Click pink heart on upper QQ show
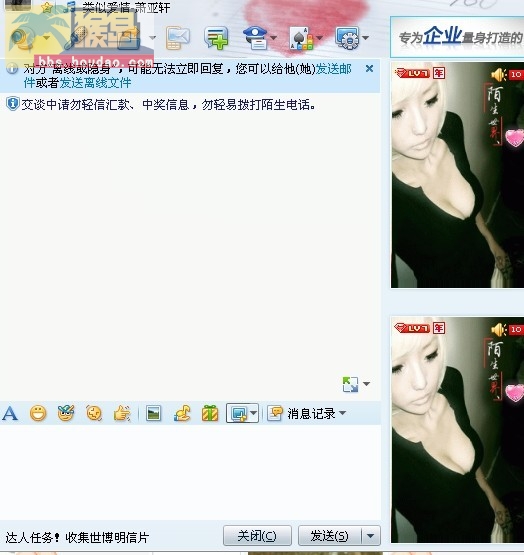The width and height of the screenshot is (524, 555). click(x=514, y=138)
